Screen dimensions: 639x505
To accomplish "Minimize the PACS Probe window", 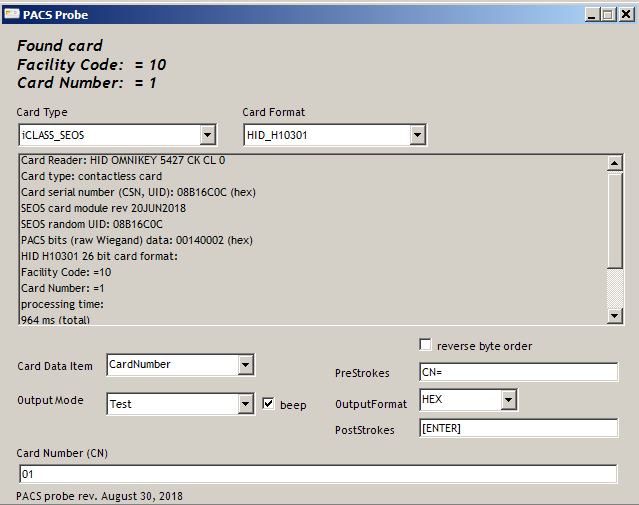I will pos(592,14).
